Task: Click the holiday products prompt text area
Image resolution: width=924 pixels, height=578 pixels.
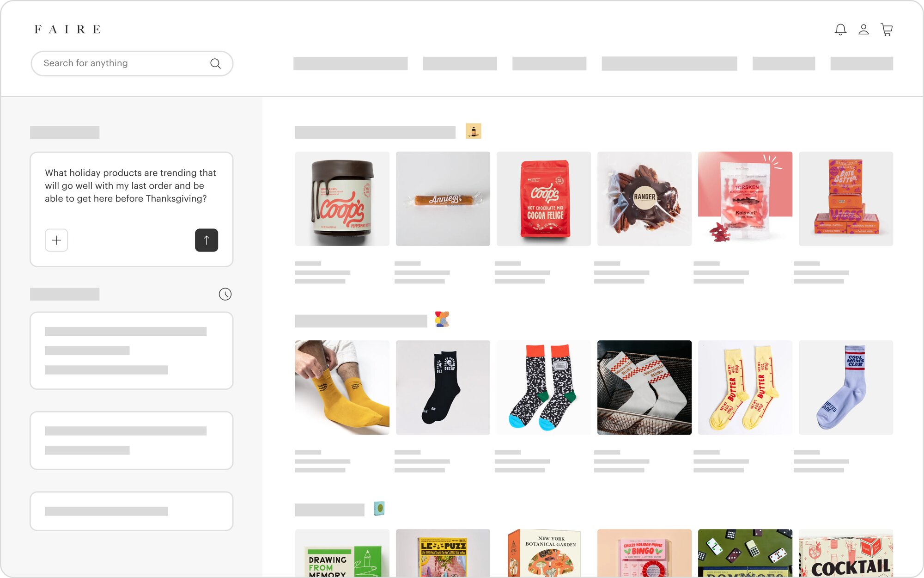Action: click(131, 185)
